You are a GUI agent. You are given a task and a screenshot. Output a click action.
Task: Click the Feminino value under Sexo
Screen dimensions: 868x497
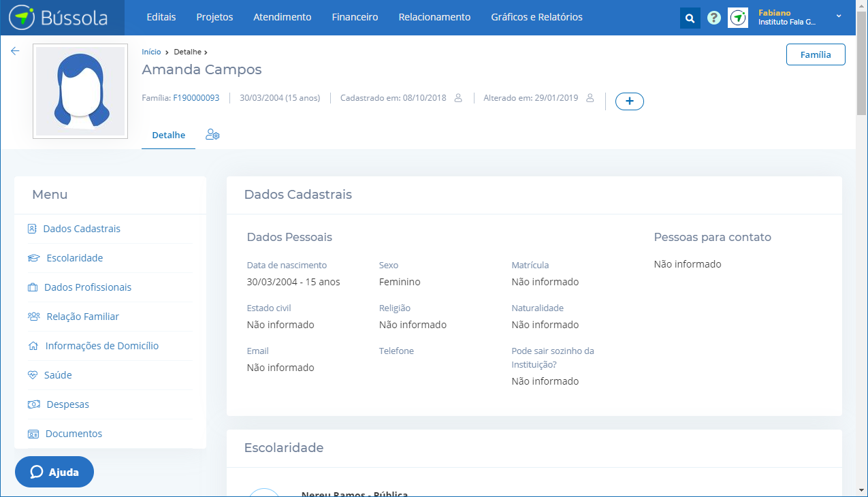point(400,282)
